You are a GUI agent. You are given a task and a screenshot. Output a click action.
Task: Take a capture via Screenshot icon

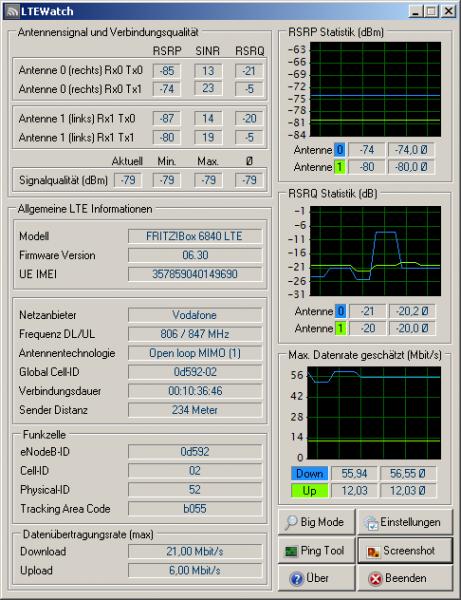[373, 551]
